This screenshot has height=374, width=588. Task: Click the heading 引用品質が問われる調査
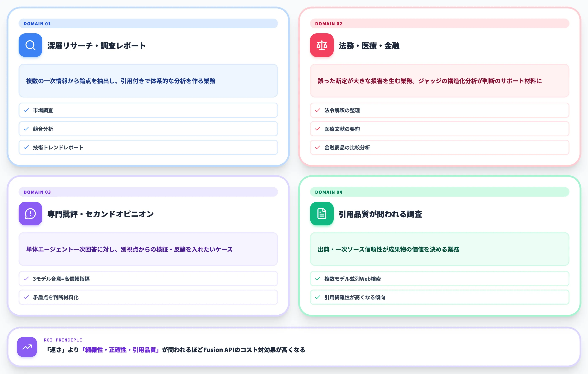tap(380, 214)
